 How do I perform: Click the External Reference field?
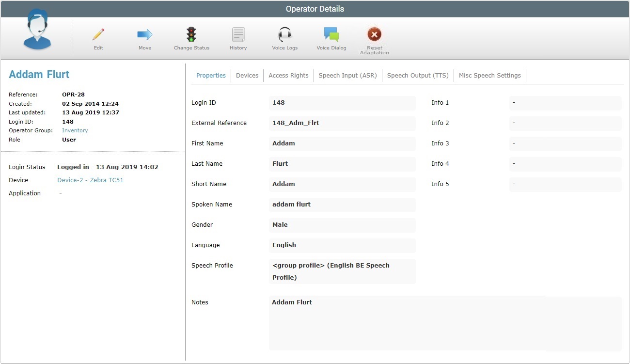342,123
